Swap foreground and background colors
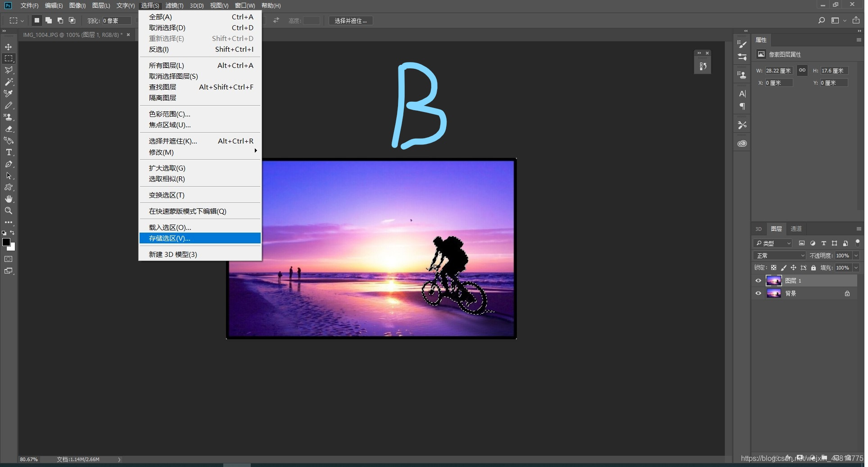 13,233
